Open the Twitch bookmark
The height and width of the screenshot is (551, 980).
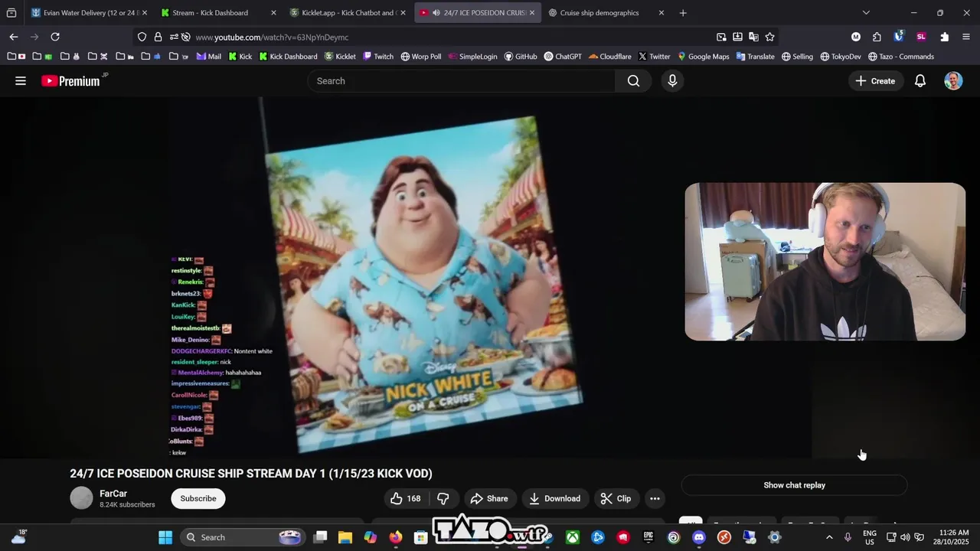378,57
